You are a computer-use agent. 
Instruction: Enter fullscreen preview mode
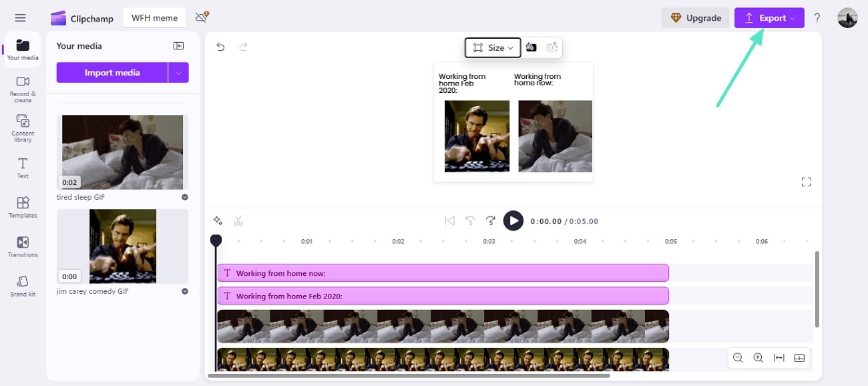[x=806, y=182]
